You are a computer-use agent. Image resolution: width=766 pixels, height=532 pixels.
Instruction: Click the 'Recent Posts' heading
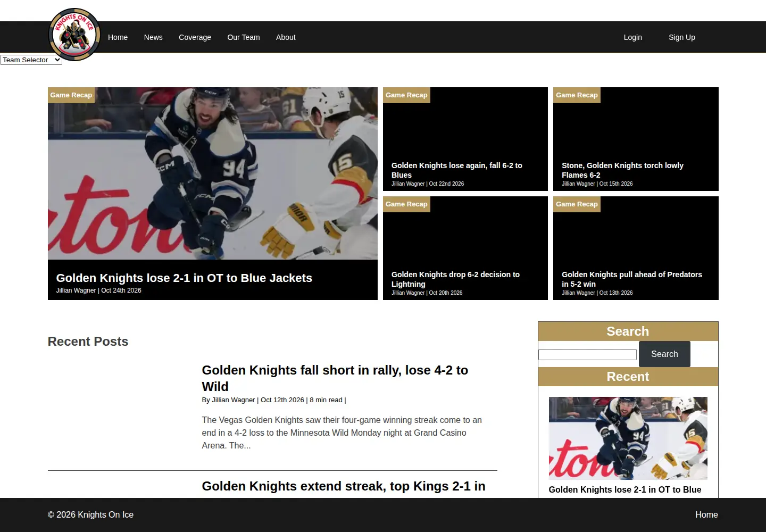pos(88,342)
